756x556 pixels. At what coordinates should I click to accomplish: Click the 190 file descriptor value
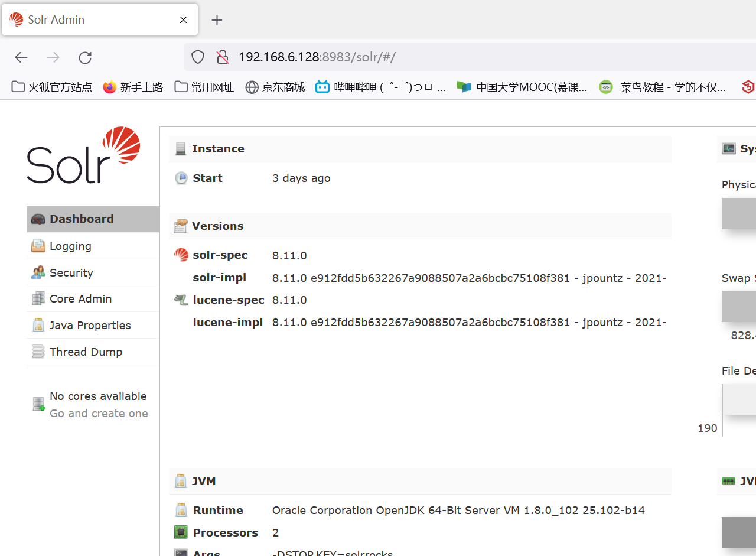708,428
